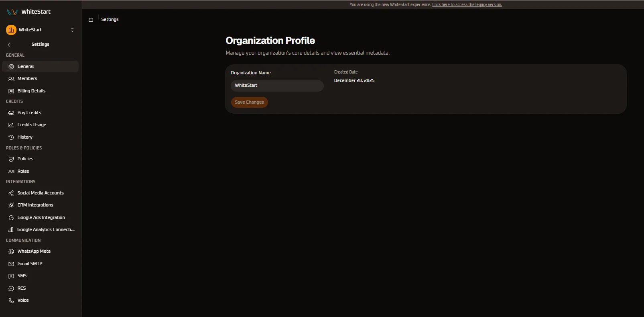644x317 pixels.
Task: Click the WhatsApp Meta icon
Action: point(11,252)
